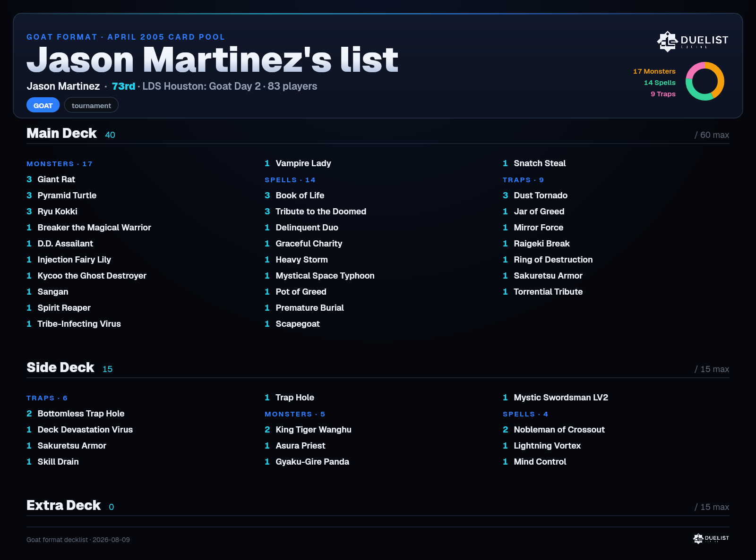Image resolution: width=756 pixels, height=560 pixels.
Task: Expand the main deck SPELLS · 14 group
Action: click(x=290, y=180)
